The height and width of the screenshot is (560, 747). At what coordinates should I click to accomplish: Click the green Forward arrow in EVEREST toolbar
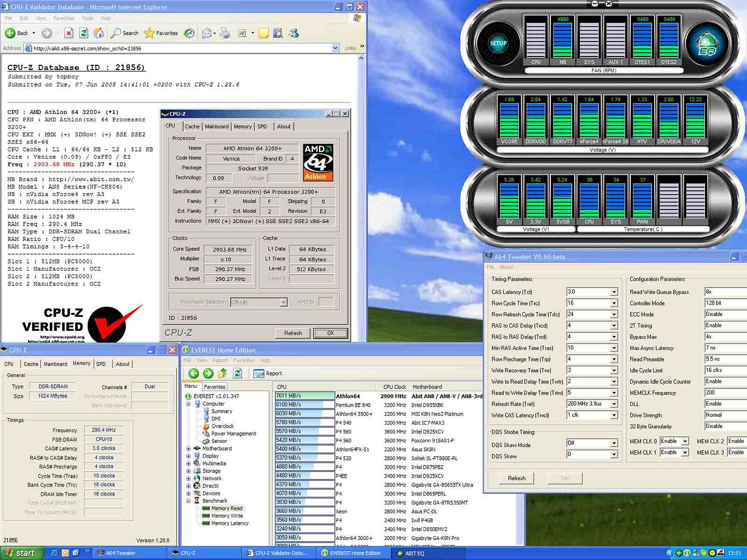[208, 373]
